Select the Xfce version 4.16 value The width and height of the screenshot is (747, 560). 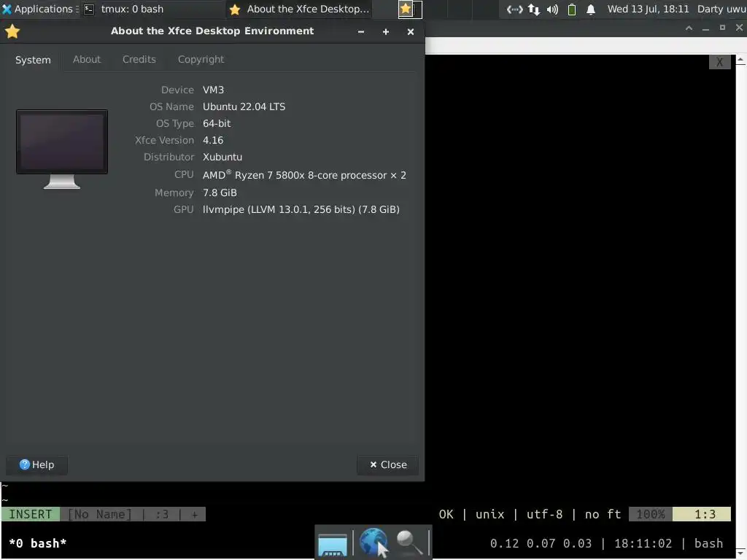[213, 141]
